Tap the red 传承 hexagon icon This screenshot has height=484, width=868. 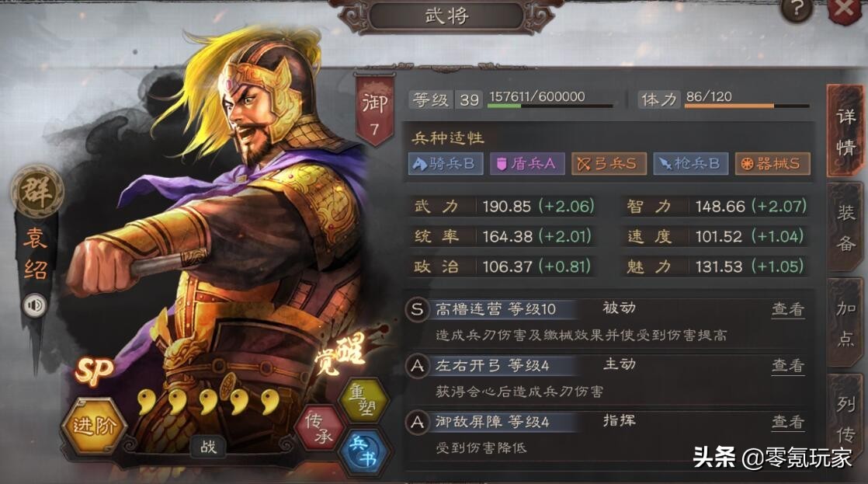click(x=322, y=427)
